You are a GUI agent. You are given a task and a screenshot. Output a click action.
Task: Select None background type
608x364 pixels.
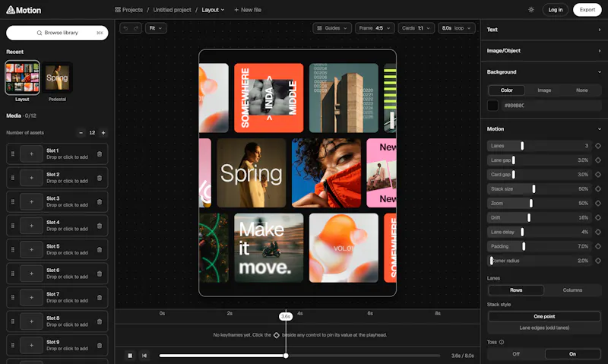point(581,90)
